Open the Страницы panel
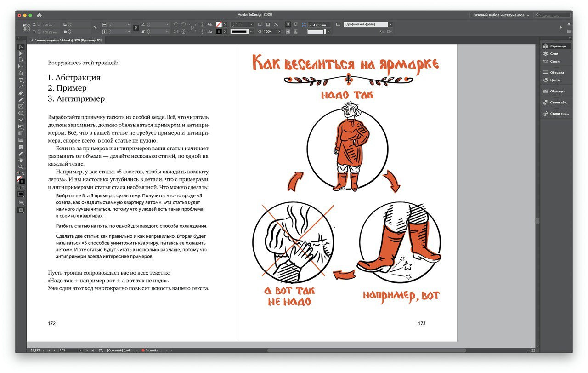588x373 pixels. pyautogui.click(x=556, y=46)
